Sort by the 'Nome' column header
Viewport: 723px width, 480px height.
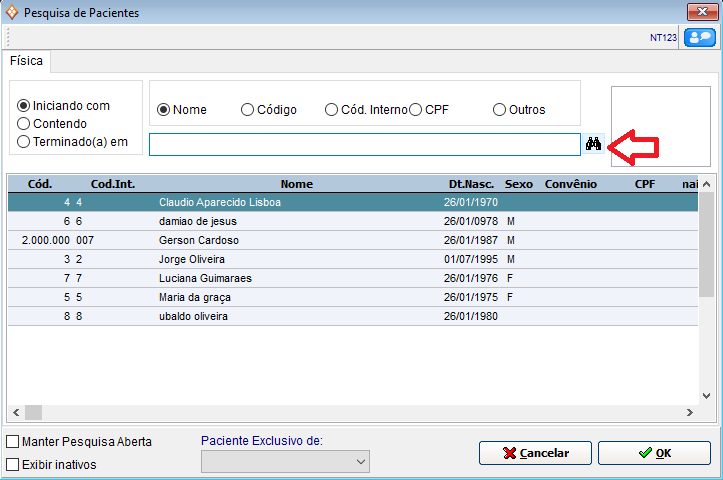(296, 184)
